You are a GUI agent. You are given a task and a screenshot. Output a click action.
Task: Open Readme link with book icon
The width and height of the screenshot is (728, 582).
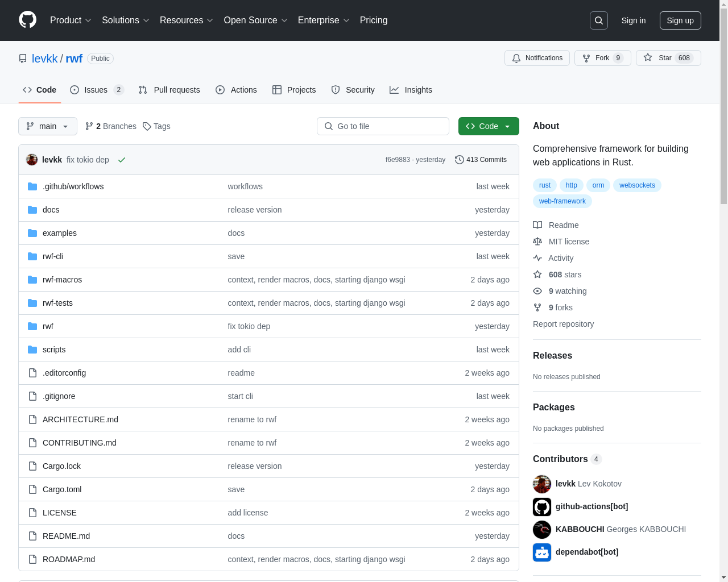pos(556,225)
